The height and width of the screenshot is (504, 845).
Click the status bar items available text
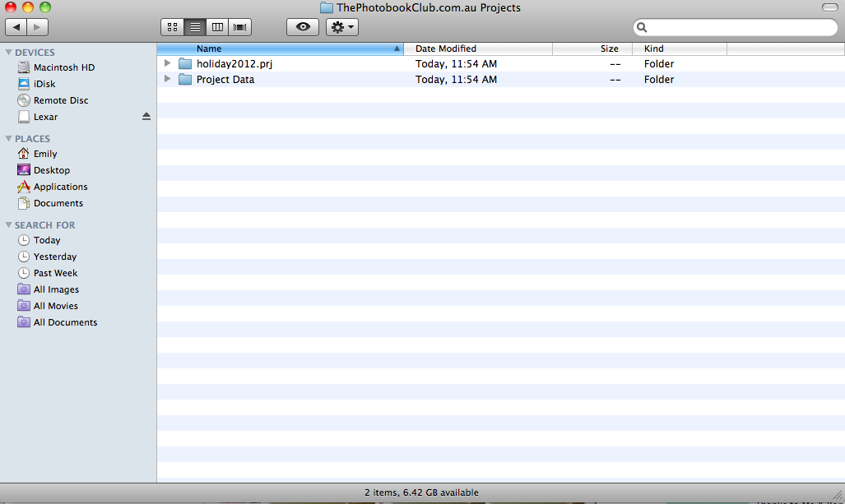point(421,492)
